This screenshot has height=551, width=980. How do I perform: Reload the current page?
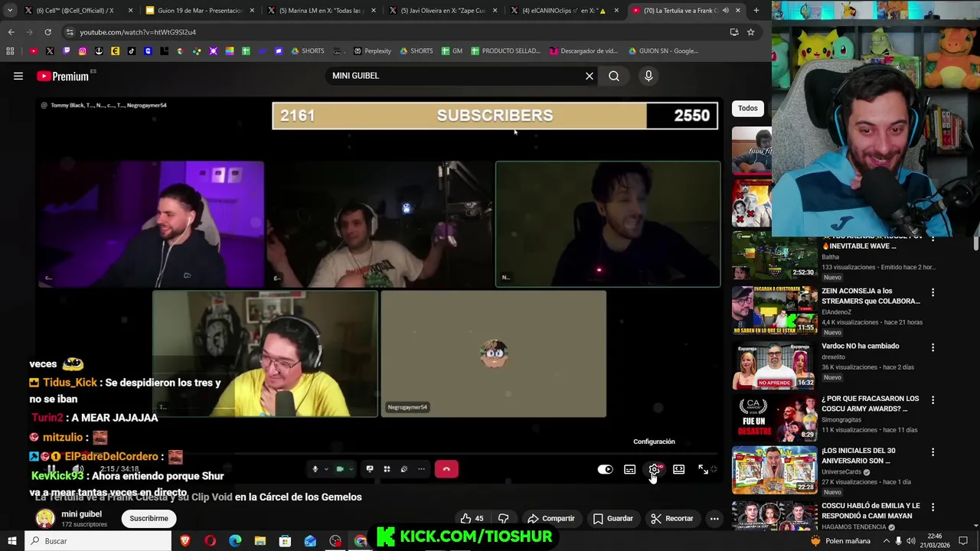click(47, 32)
